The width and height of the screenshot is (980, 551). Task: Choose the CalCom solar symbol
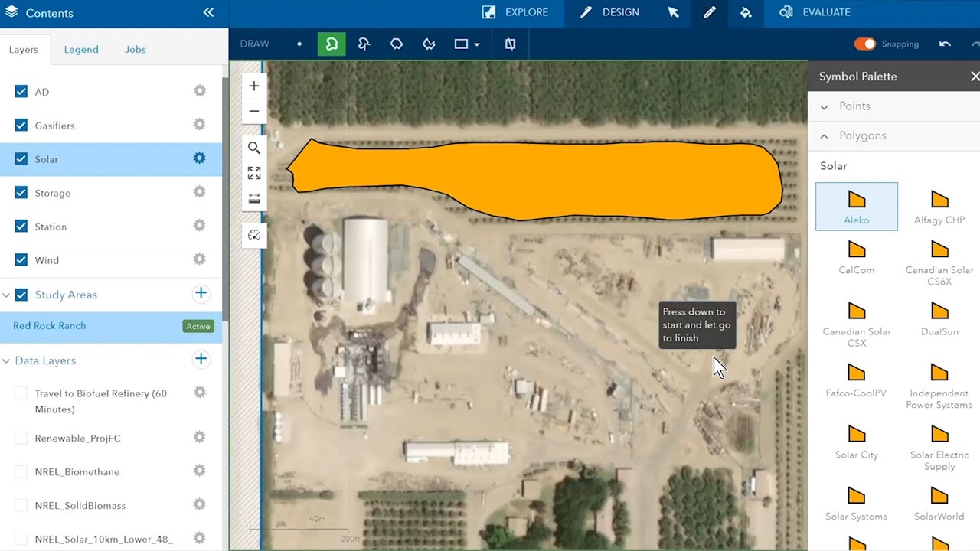click(x=857, y=257)
